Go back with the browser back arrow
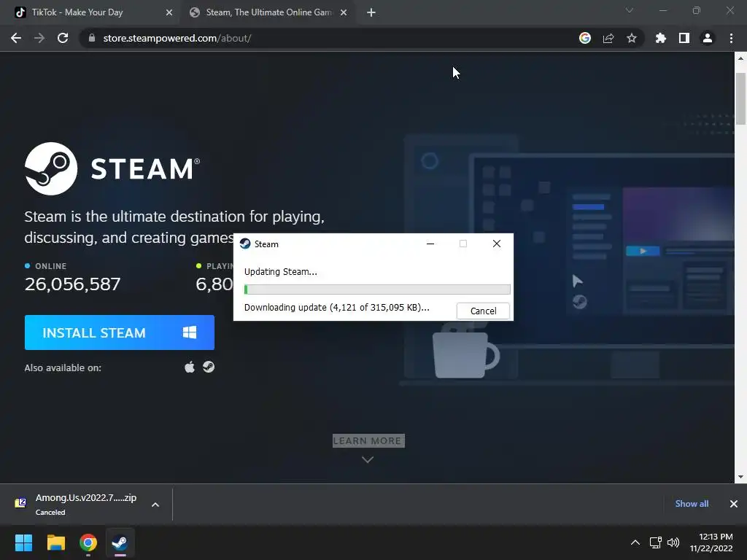This screenshot has height=560, width=747. click(x=16, y=38)
